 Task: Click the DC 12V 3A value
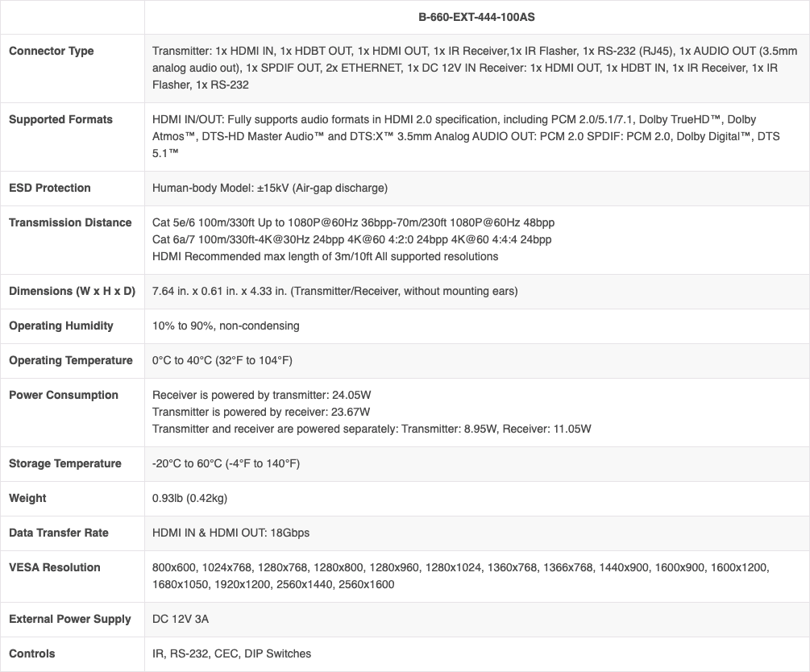tap(181, 619)
